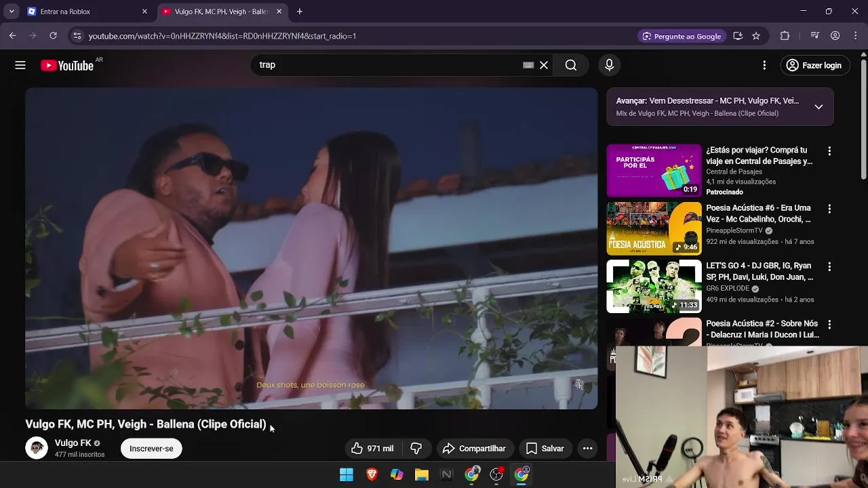Open Vulgo FK channel avatar
The image size is (868, 488).
point(37,448)
